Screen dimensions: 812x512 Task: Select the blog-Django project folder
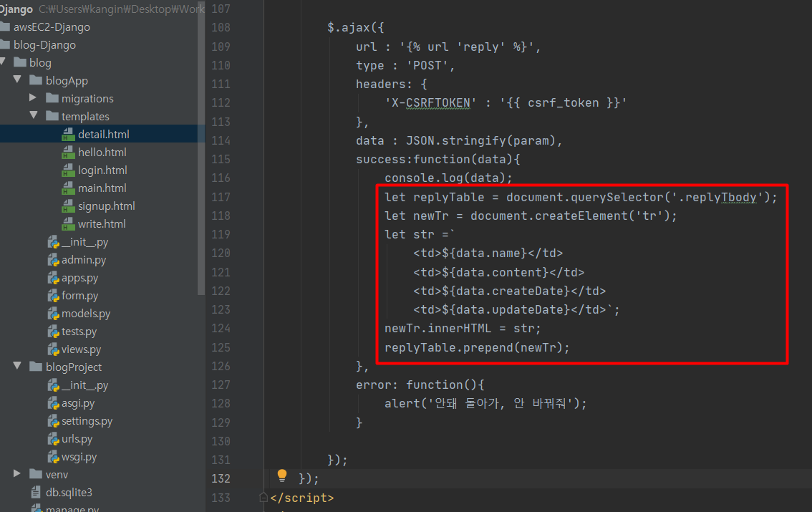[x=44, y=45]
